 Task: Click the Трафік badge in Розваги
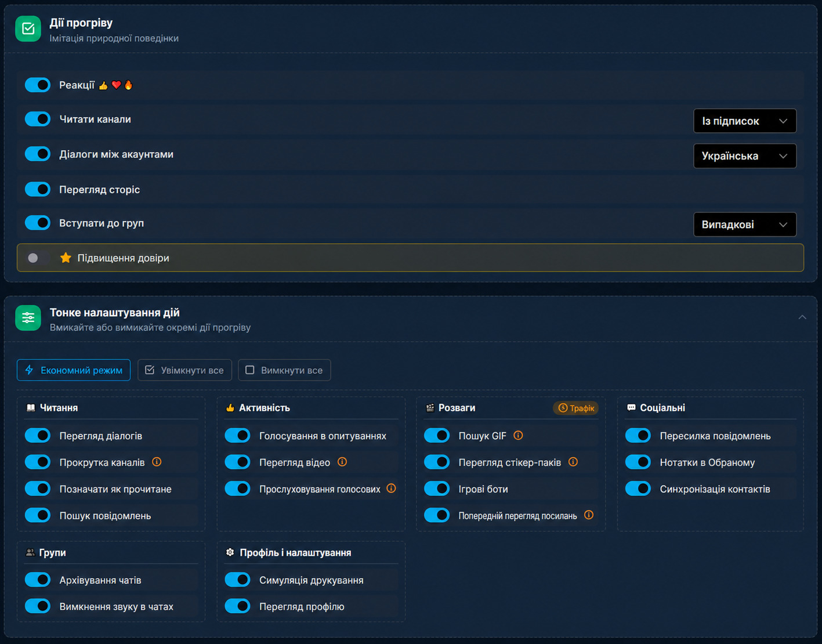(x=576, y=408)
